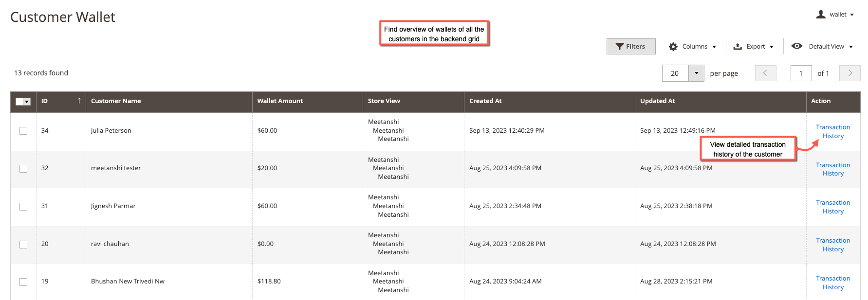Viewport: 868px width, 300px height.
Task: Sort by ID using the arrow icon
Action: point(79,101)
